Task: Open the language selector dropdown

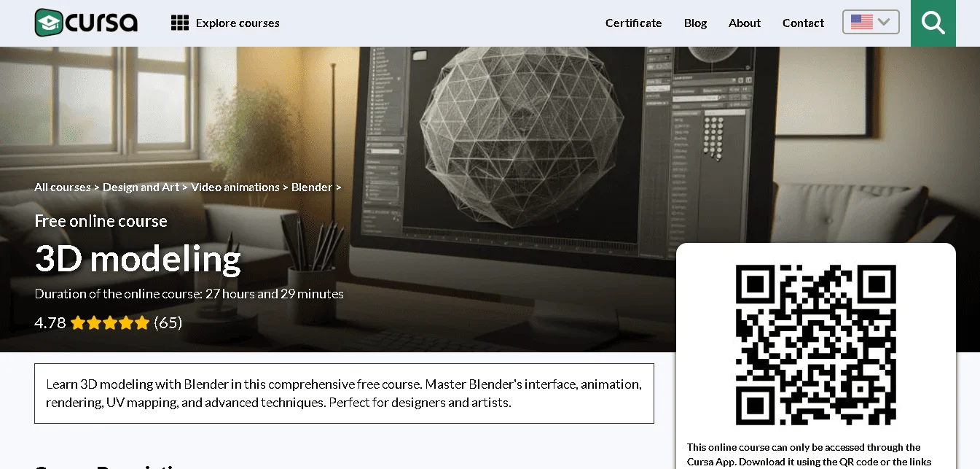Action: pos(871,22)
